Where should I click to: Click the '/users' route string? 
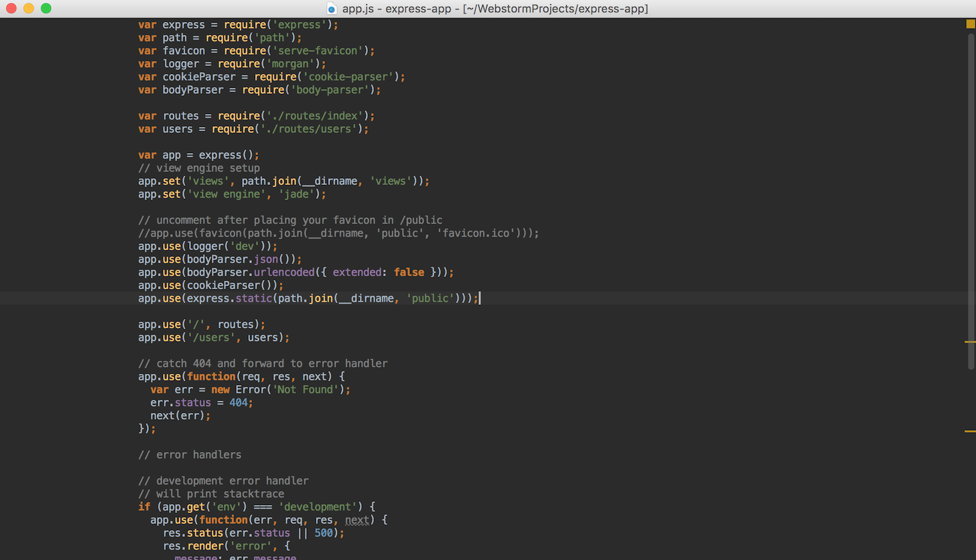212,337
